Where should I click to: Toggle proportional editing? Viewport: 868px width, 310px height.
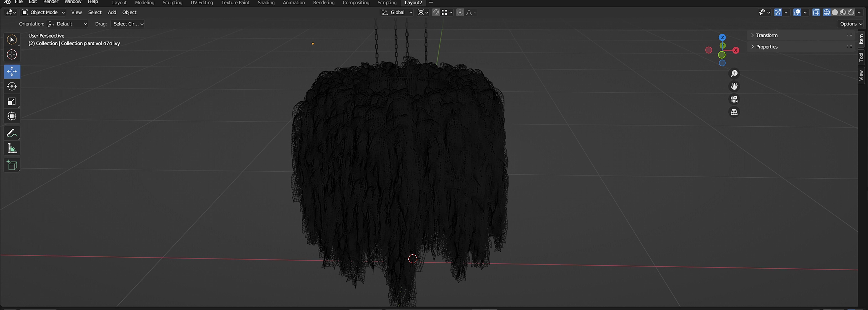tap(460, 12)
